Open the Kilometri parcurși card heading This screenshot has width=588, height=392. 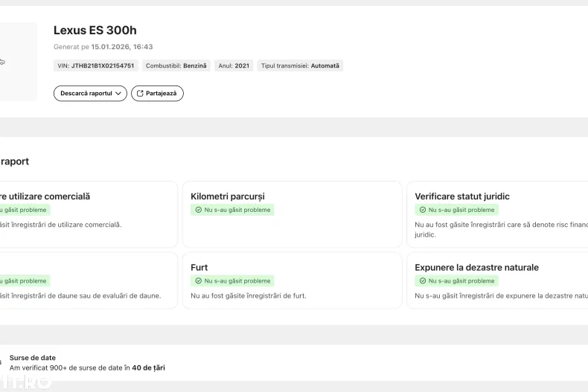pyautogui.click(x=227, y=196)
